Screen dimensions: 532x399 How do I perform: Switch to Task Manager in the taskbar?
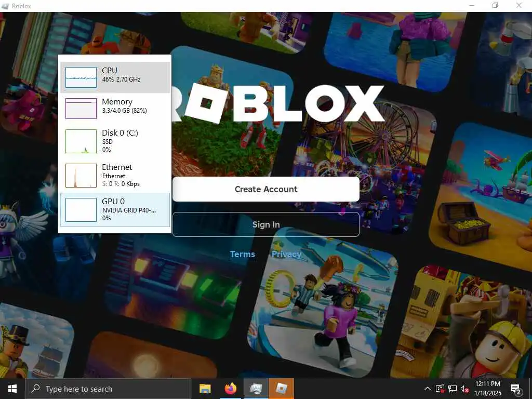256,389
